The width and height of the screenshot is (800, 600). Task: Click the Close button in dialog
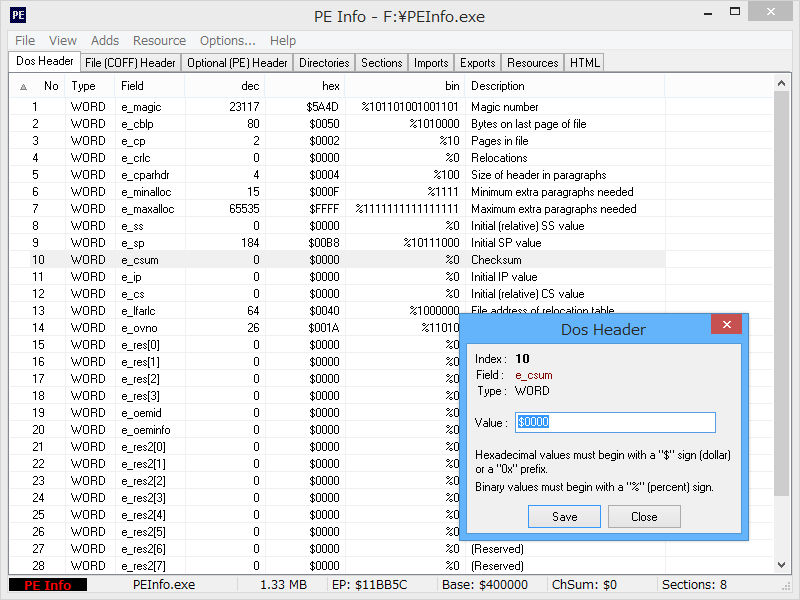[644, 517]
